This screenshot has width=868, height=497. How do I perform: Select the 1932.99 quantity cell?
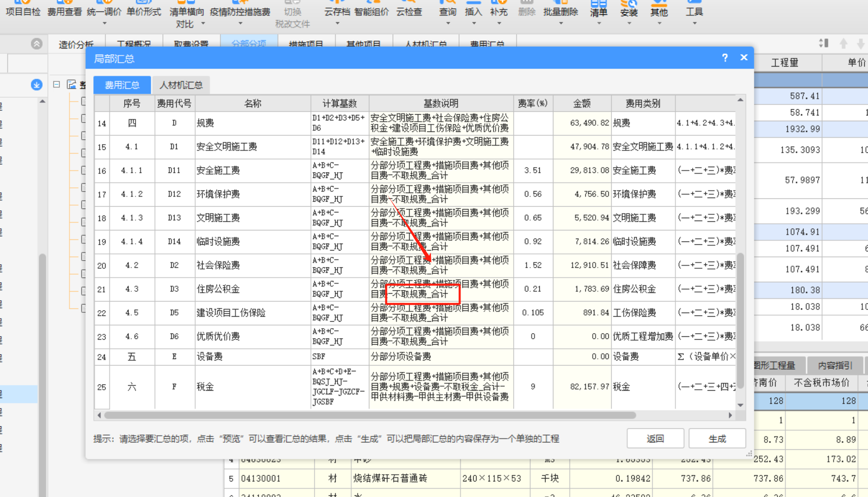click(788, 129)
